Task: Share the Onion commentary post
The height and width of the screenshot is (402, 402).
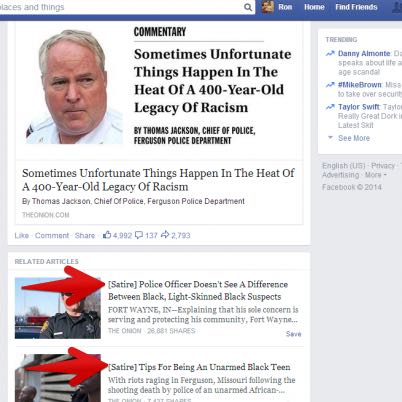Action: click(x=85, y=235)
